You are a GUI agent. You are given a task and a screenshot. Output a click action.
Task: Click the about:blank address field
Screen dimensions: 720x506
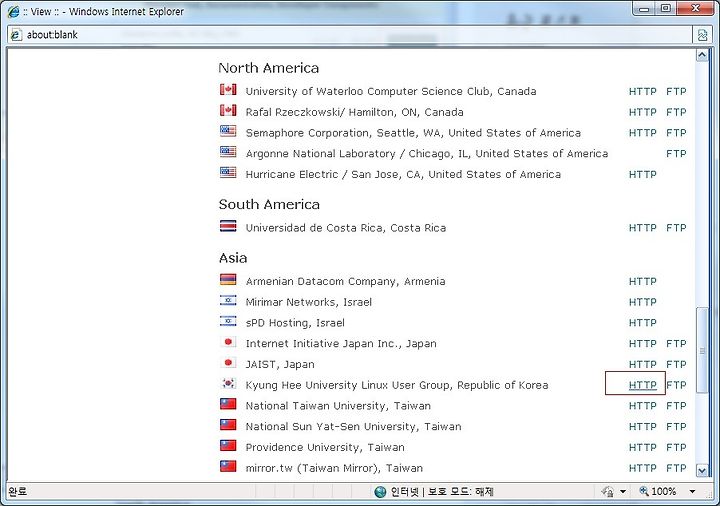pos(349,34)
